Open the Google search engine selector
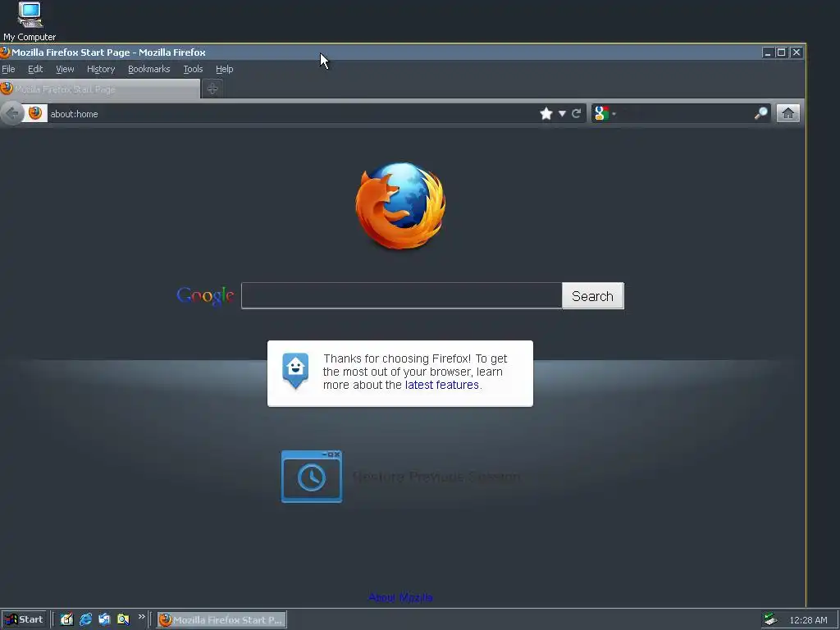Viewport: 840px width, 630px height. tap(605, 113)
